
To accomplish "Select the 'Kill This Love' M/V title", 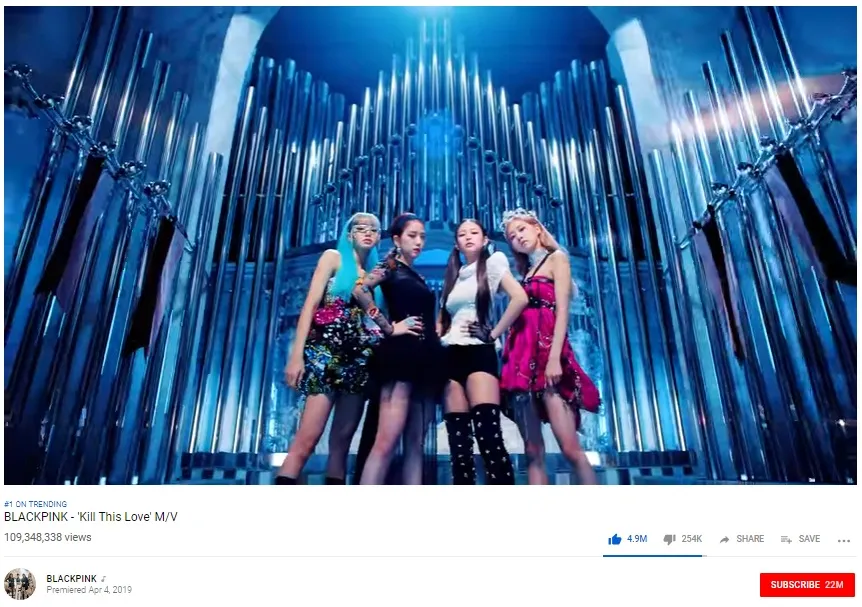I will (91, 517).
